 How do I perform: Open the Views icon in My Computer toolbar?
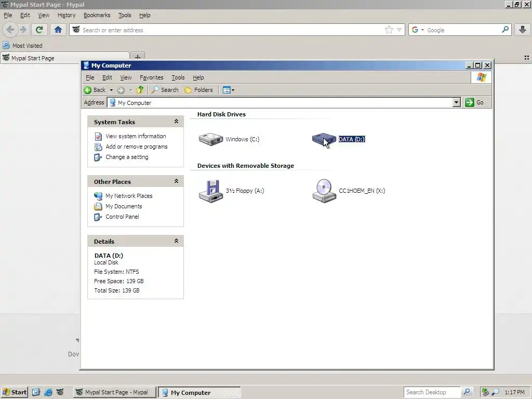point(227,90)
